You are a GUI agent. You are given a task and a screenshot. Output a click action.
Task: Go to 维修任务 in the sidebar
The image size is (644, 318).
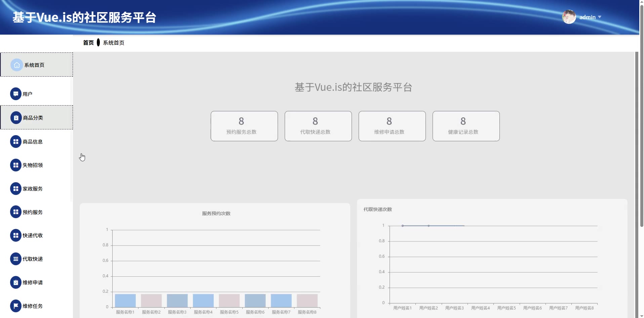tap(37, 306)
